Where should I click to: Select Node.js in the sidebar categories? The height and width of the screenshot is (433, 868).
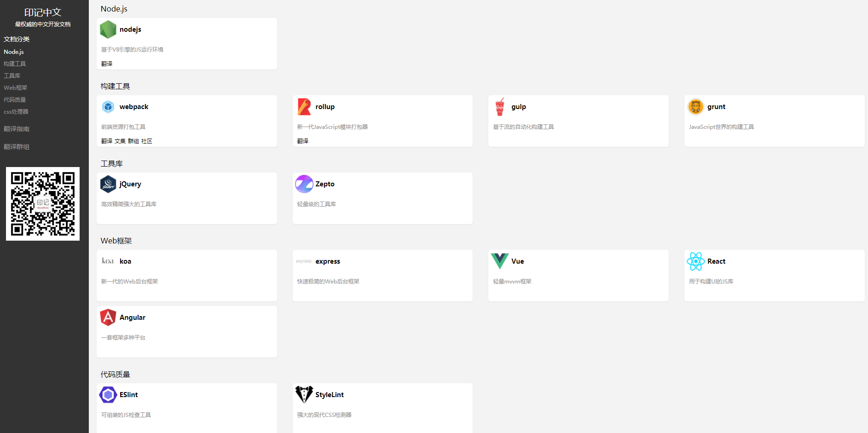tap(14, 52)
